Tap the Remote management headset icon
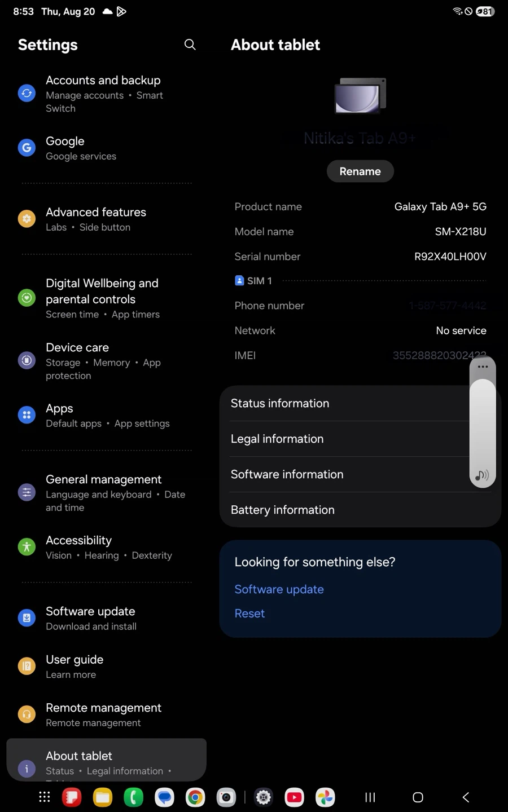This screenshot has height=812, width=508. click(27, 714)
